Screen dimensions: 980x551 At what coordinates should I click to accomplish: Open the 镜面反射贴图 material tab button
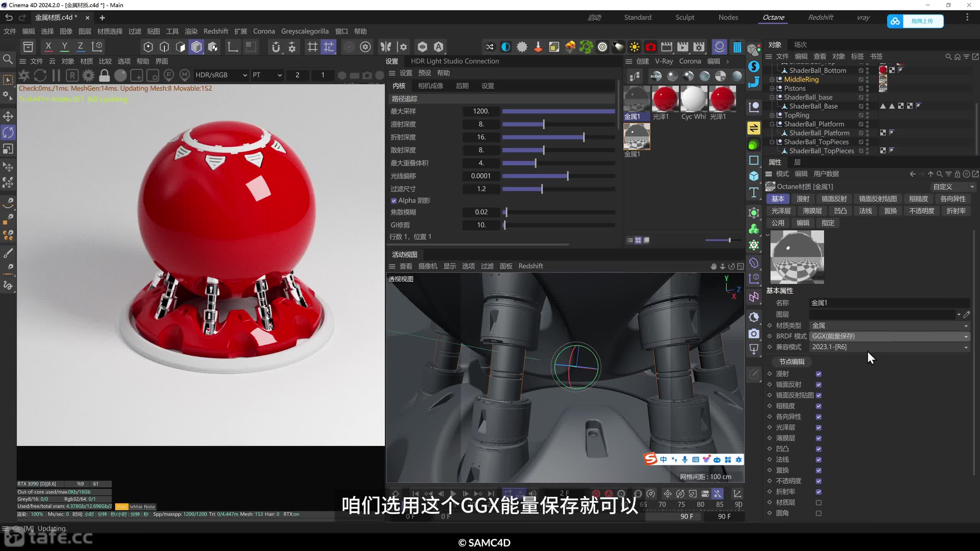pos(878,199)
